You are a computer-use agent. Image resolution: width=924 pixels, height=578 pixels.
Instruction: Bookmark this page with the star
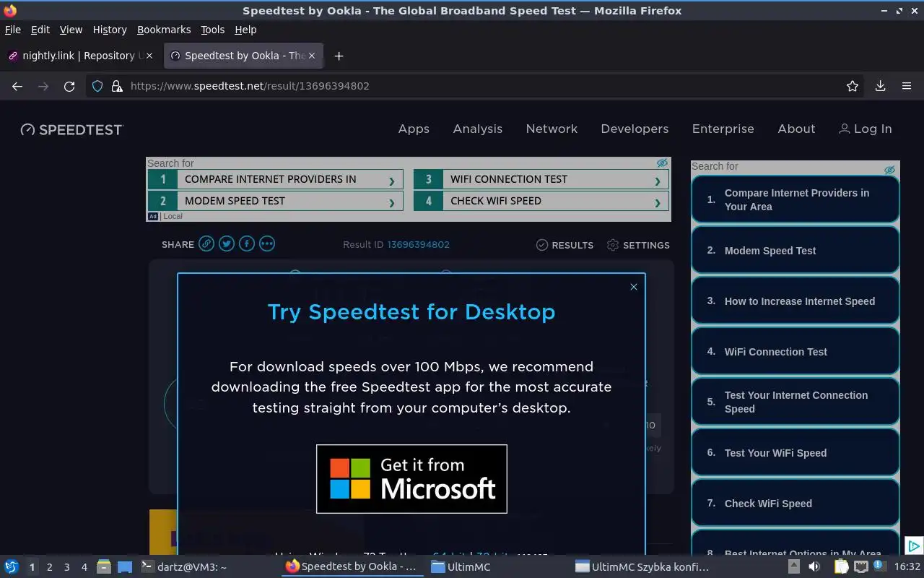pos(853,86)
